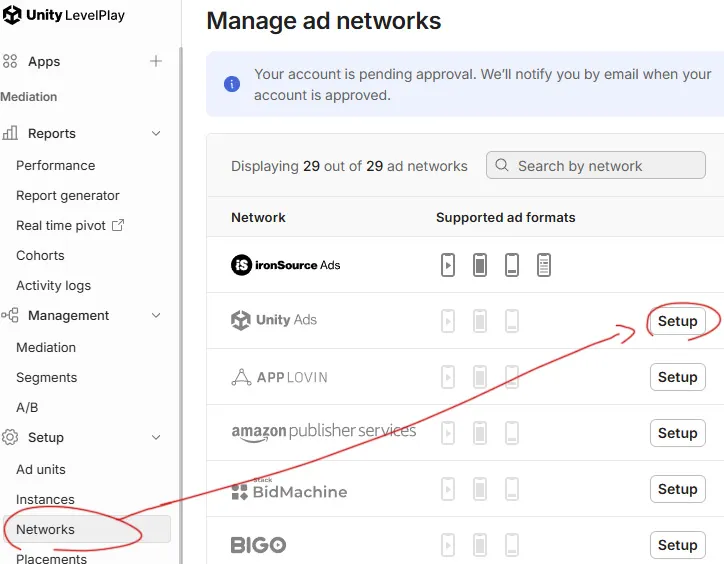Click the info icon in approval banner
The image size is (724, 564).
pos(232,84)
